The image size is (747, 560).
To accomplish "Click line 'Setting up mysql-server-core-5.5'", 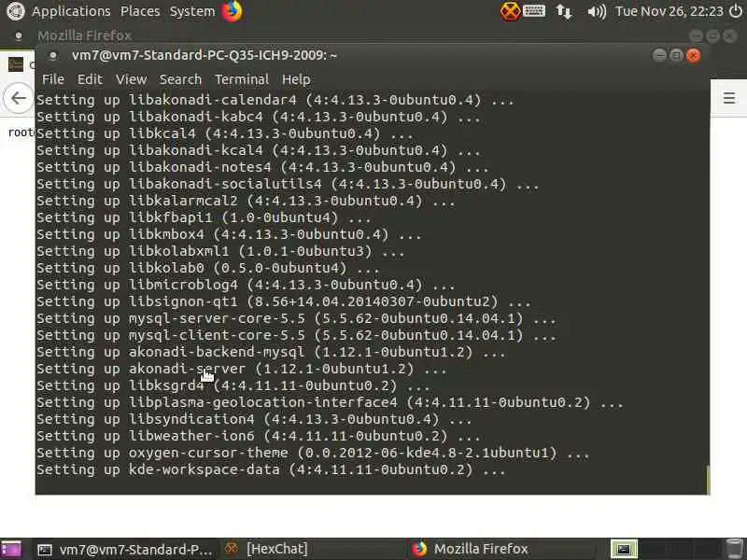I will click(x=296, y=318).
